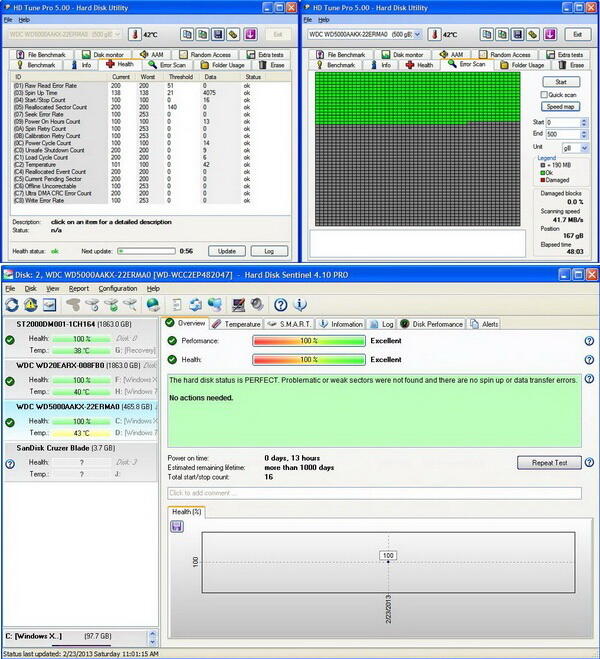Click the info 'i' icon in the Sentinel toolbar
600x659 pixels.
coord(300,305)
